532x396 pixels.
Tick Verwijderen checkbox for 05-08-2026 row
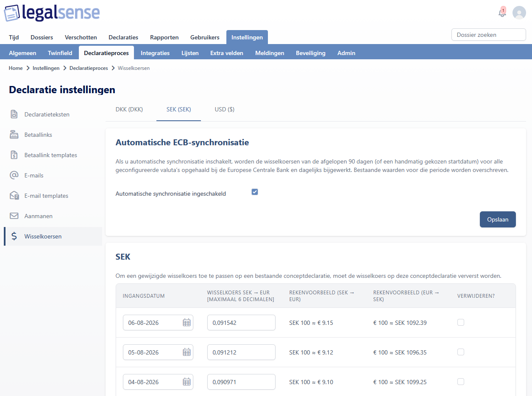461,352
